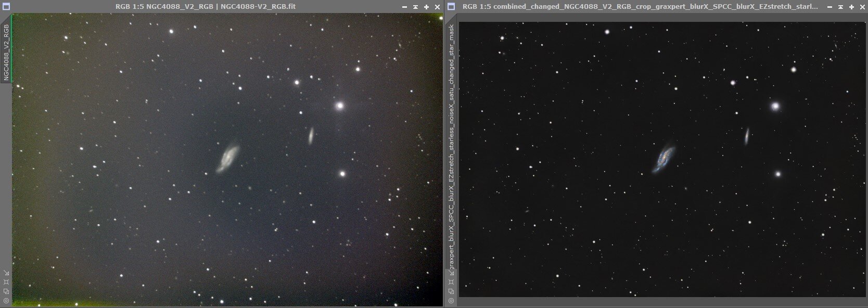Open window icon menu of combined_changed window
The width and height of the screenshot is (868, 308).
click(451, 7)
